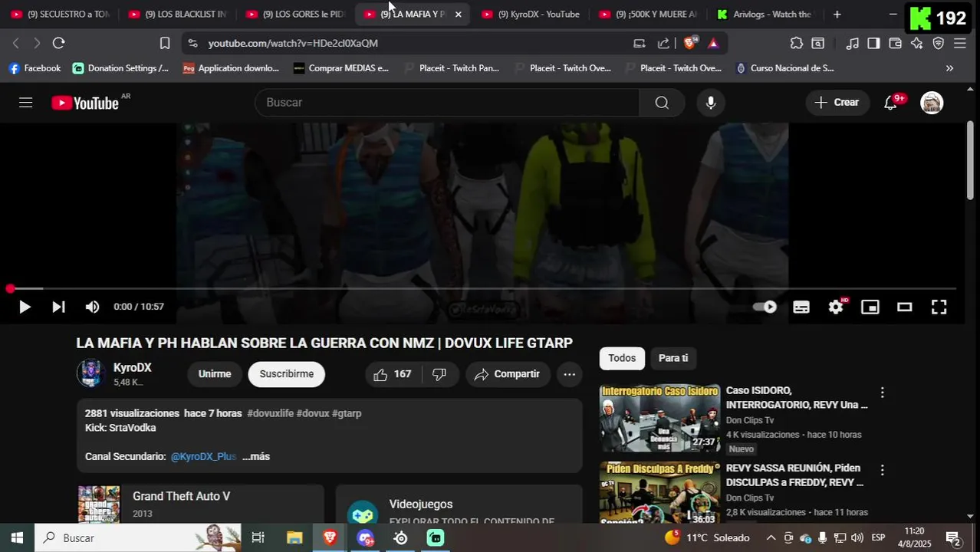Open YouTube notifications bell
This screenshot has height=552, width=980.
pos(891,103)
